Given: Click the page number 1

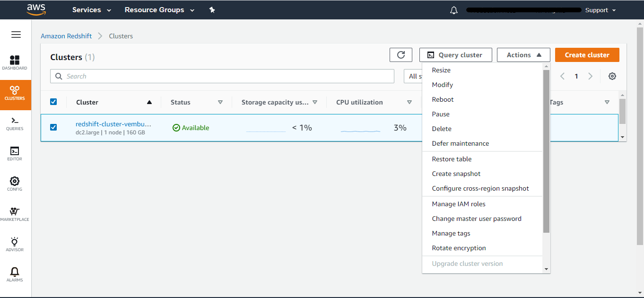Looking at the screenshot, I should point(576,76).
